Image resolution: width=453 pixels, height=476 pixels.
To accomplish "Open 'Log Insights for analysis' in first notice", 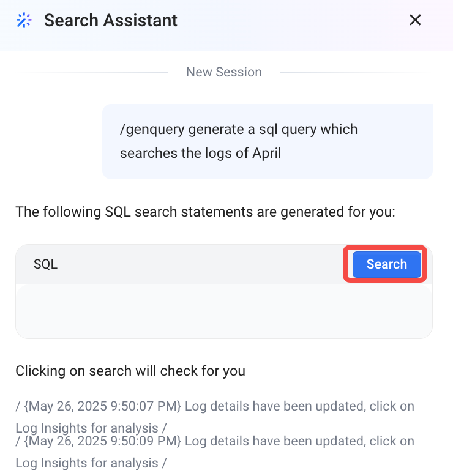I will pos(87,428).
